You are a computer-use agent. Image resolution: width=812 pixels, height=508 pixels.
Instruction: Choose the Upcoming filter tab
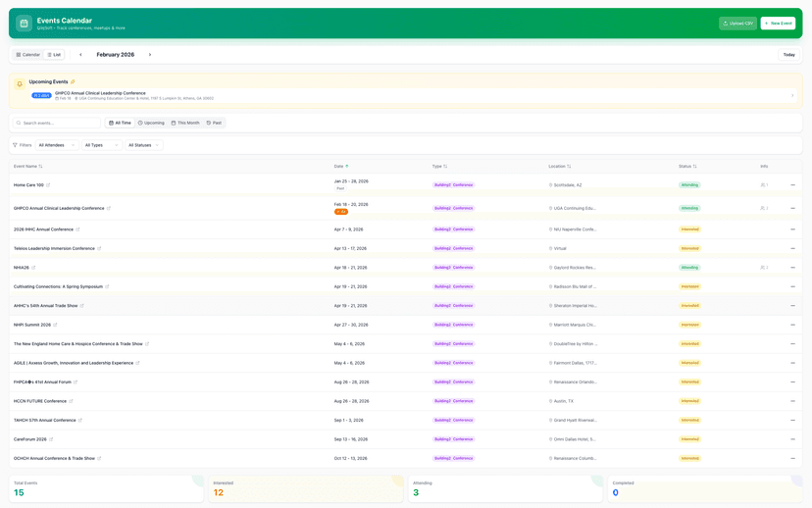coord(151,123)
